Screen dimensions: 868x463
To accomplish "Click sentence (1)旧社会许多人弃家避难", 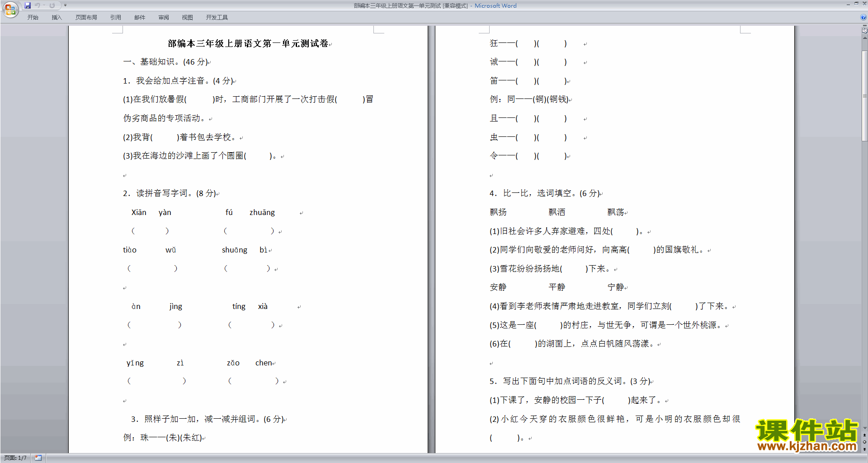I will [566, 231].
